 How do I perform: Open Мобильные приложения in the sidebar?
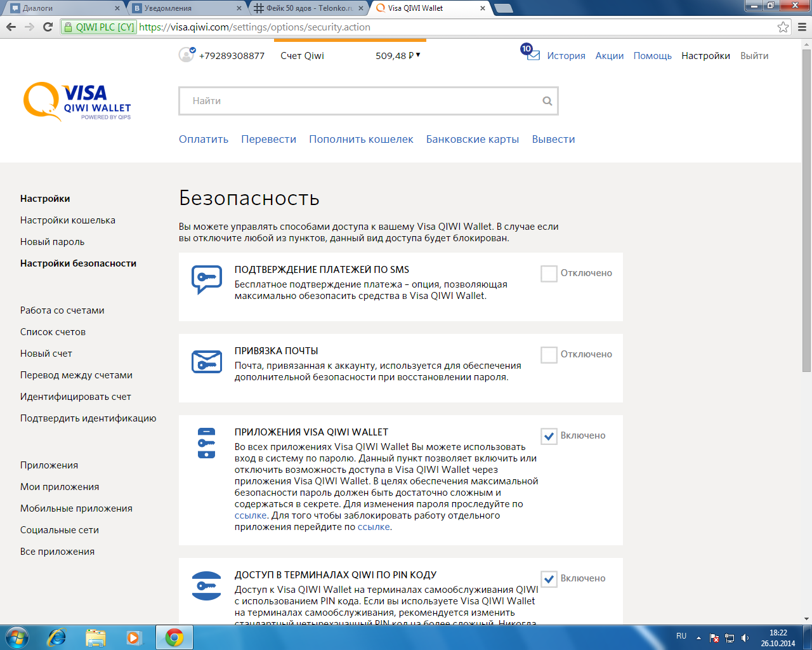[76, 508]
